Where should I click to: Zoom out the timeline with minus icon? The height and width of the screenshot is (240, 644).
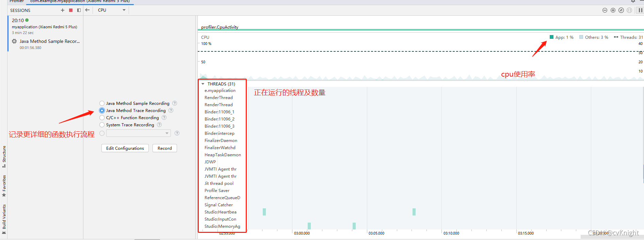[x=605, y=10]
